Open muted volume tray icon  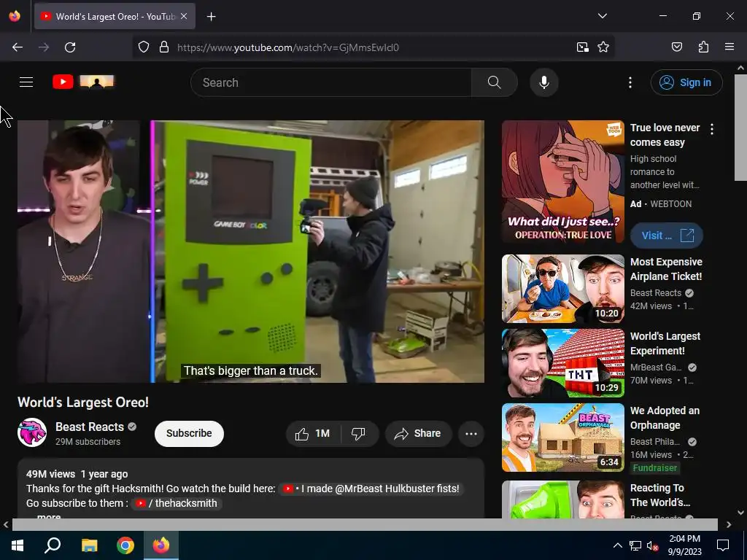[653, 545]
